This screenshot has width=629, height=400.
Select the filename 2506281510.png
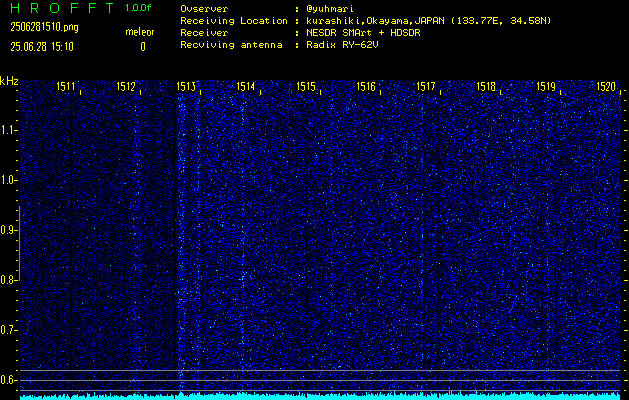[45, 27]
